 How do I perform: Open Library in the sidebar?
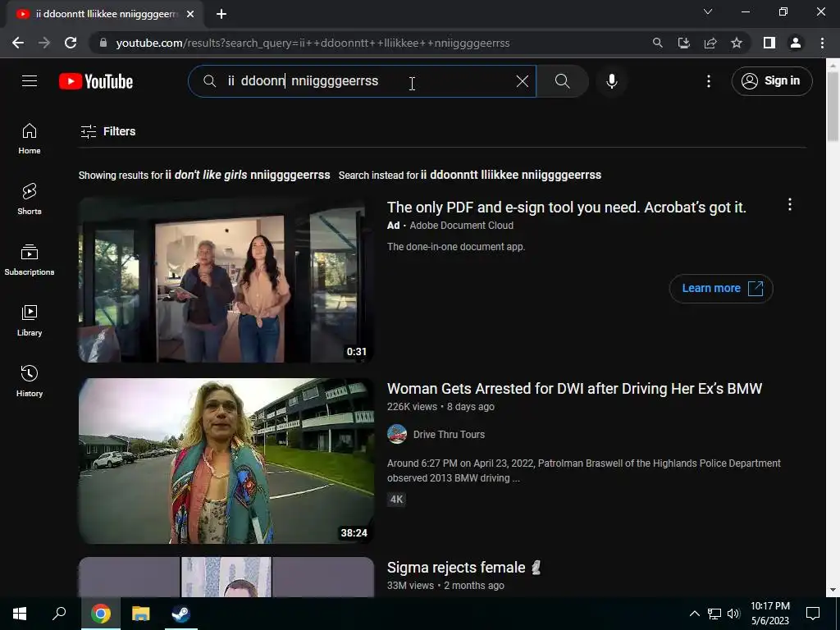pyautogui.click(x=30, y=321)
